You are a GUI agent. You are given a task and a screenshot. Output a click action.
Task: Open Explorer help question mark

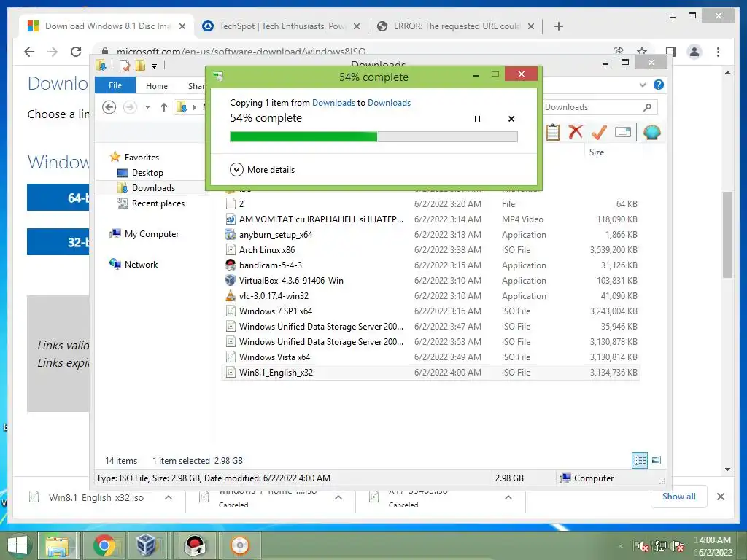(659, 85)
